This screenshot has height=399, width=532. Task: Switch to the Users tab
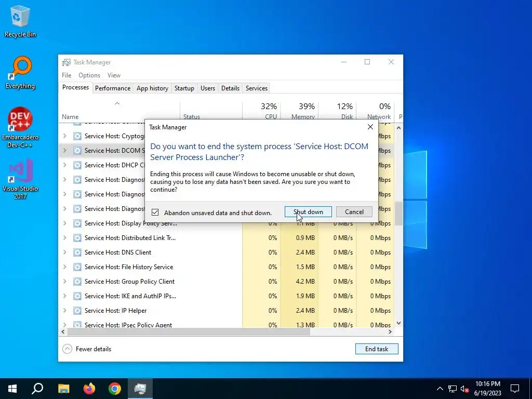click(208, 88)
